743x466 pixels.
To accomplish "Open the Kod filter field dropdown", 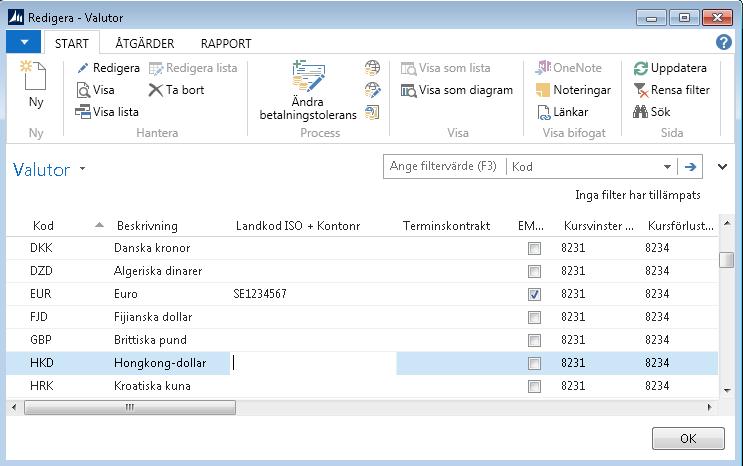I will 667,167.
